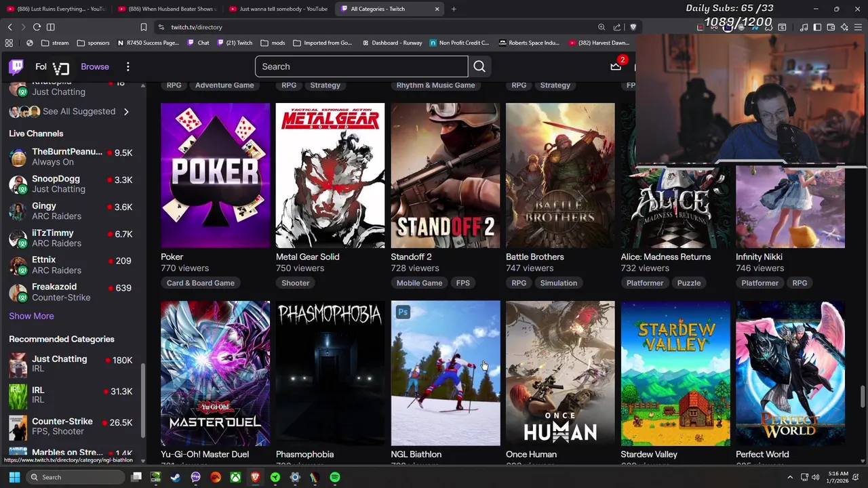Click the Windows Start button
The width and height of the screenshot is (868, 488).
(14, 477)
